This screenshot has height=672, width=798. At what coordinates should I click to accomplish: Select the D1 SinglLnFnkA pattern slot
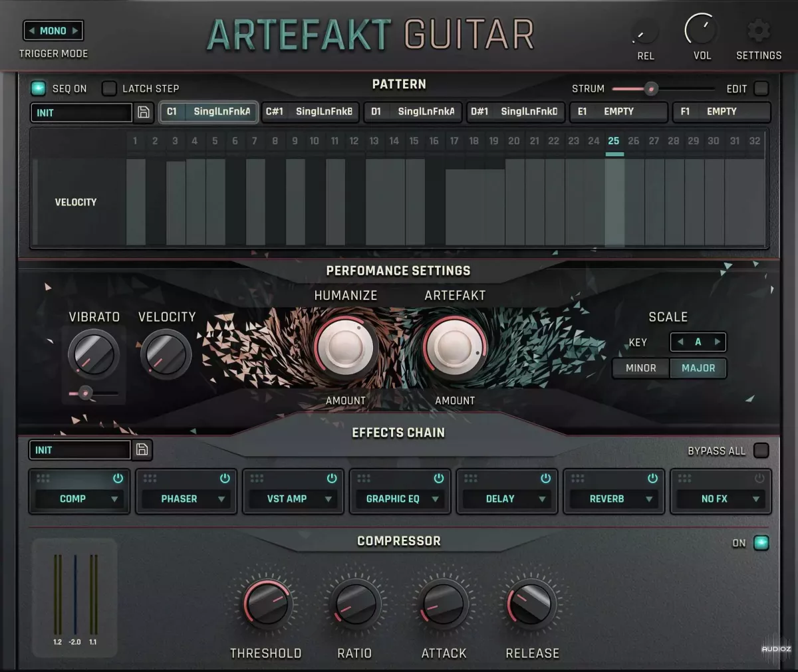[x=414, y=112]
